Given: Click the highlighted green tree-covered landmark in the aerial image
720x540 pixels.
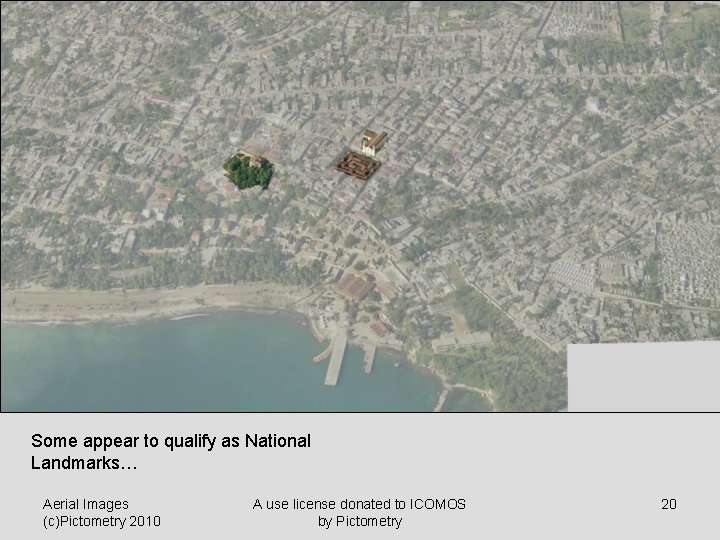Looking at the screenshot, I should [x=248, y=171].
